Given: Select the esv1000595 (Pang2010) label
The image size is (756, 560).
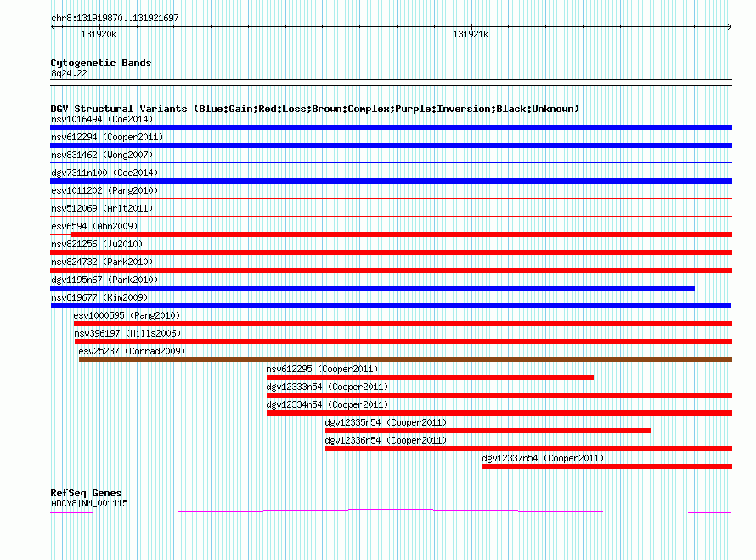Looking at the screenshot, I should point(127,315).
